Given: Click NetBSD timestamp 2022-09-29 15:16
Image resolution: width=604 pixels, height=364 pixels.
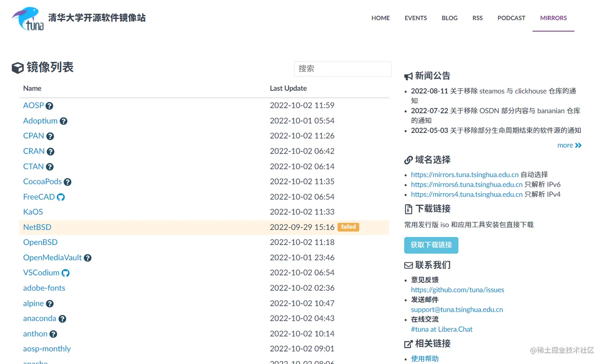Looking at the screenshot, I should tap(302, 227).
